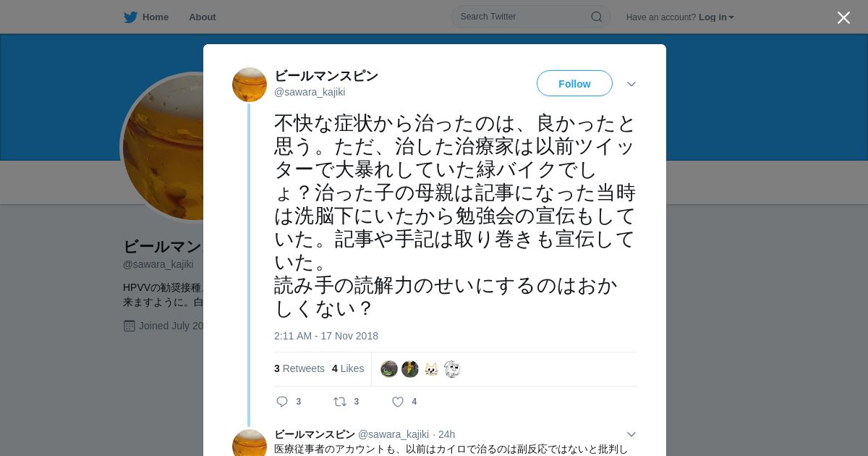
Task: Click the cat avatar among likers
Action: (431, 369)
